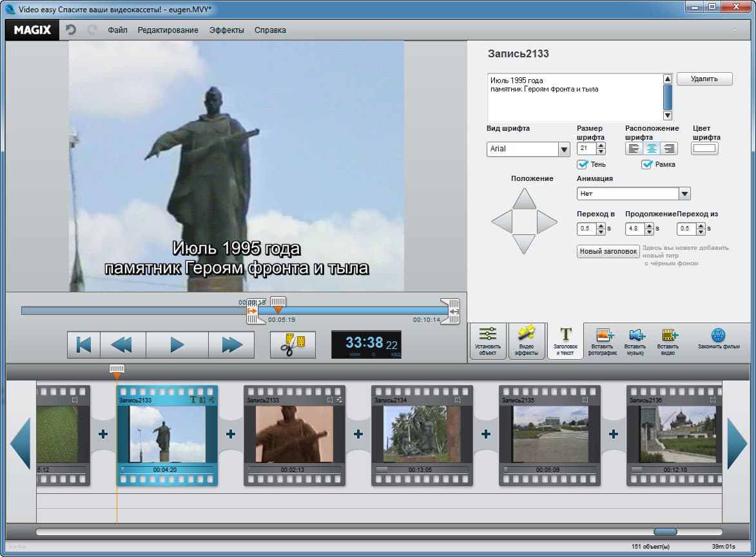Select Установить объект tool
This screenshot has width=756, height=557.
488,341
